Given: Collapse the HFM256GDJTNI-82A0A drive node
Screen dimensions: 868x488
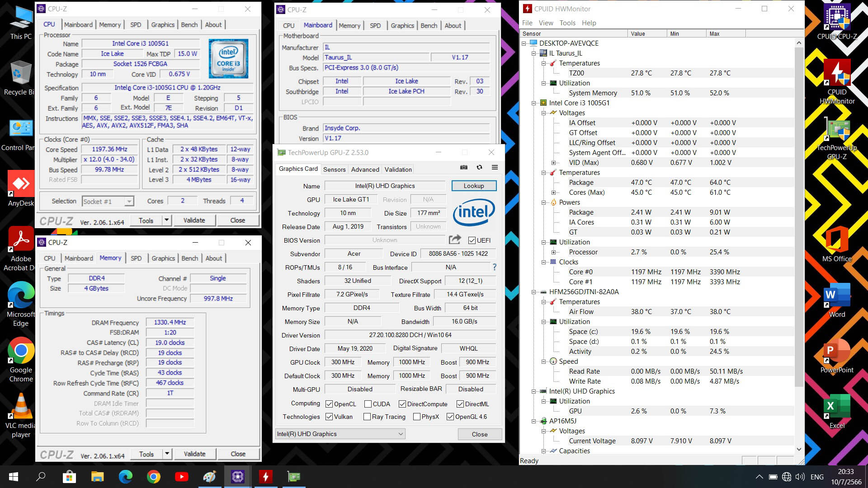Looking at the screenshot, I should point(534,292).
